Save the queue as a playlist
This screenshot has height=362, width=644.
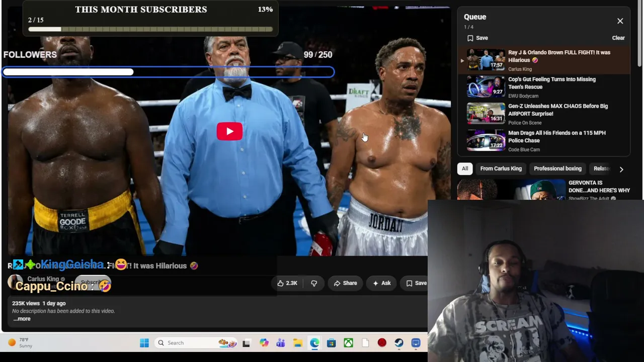coord(477,38)
